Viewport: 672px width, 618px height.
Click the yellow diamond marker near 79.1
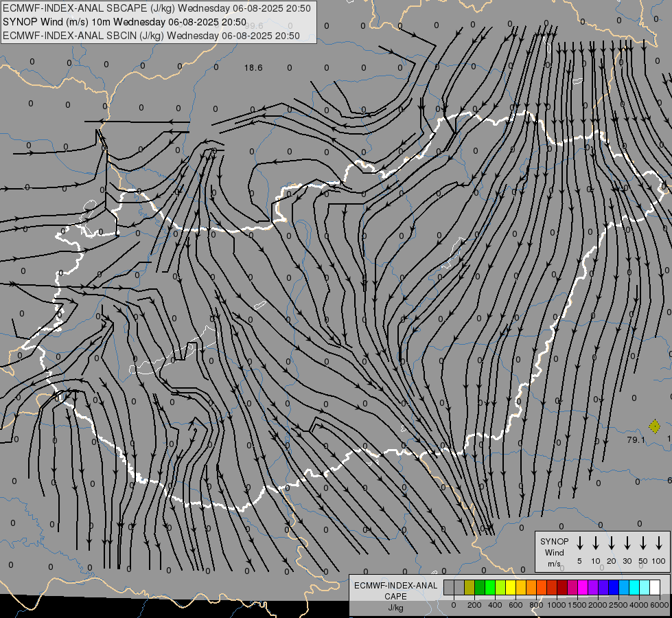pos(654,426)
